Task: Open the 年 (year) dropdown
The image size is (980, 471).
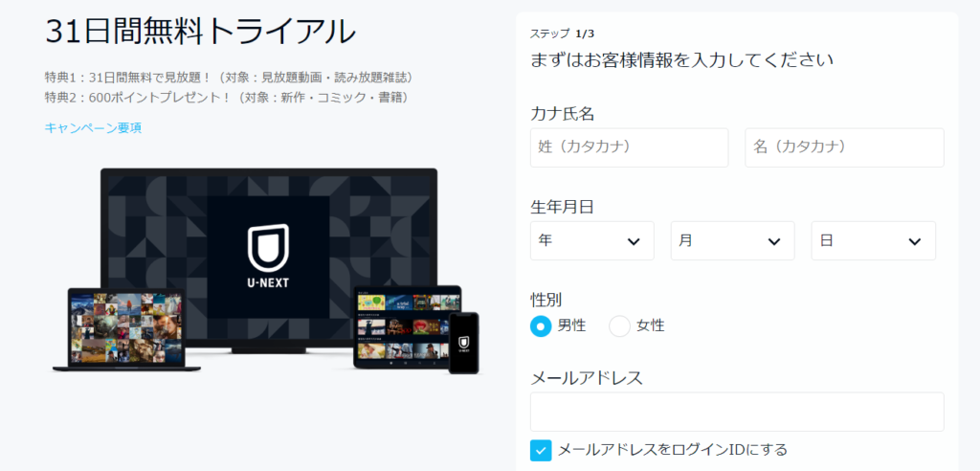Action: pos(591,240)
